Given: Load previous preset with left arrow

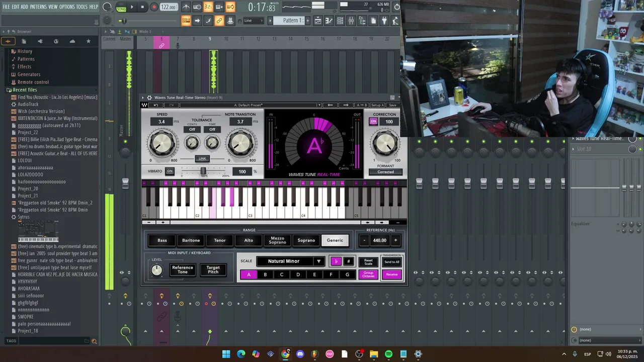Looking at the screenshot, I should pyautogui.click(x=330, y=105).
